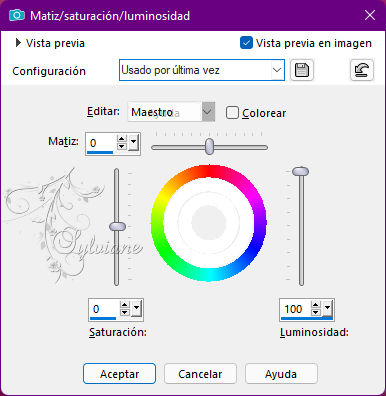Click the Ayuda button
The height and width of the screenshot is (396, 386).
coord(281,374)
